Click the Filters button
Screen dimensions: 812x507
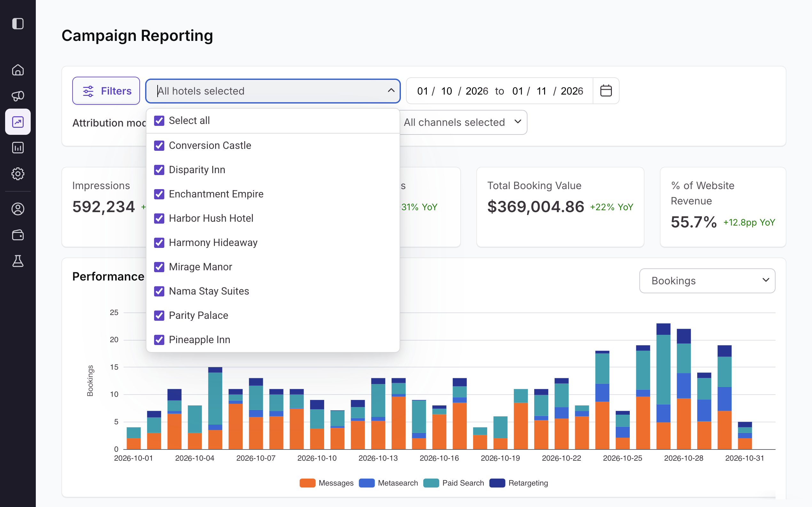pyautogui.click(x=106, y=91)
